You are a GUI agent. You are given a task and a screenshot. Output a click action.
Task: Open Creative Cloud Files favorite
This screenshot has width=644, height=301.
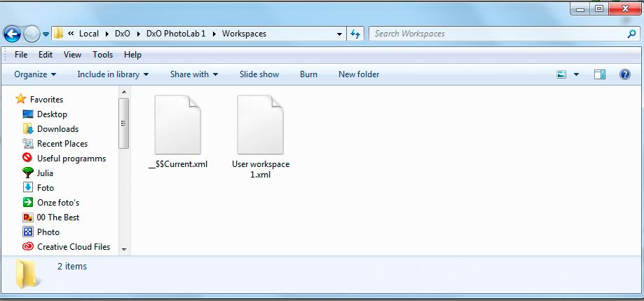tap(74, 247)
